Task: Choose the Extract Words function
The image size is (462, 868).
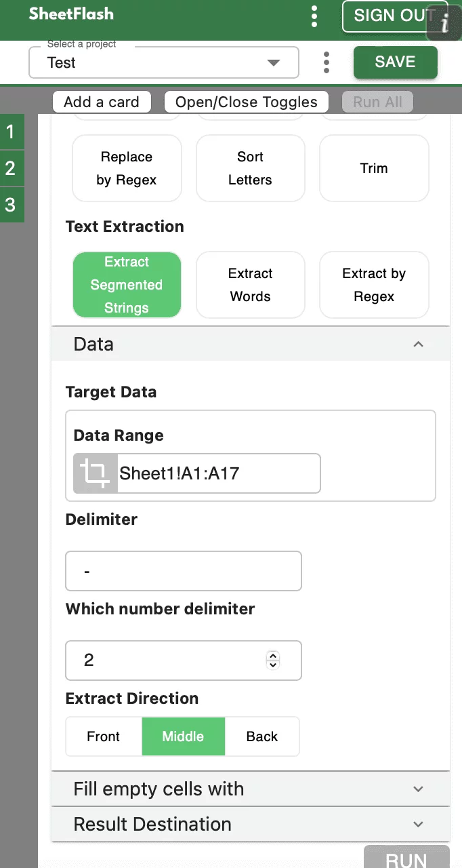Action: tap(250, 285)
